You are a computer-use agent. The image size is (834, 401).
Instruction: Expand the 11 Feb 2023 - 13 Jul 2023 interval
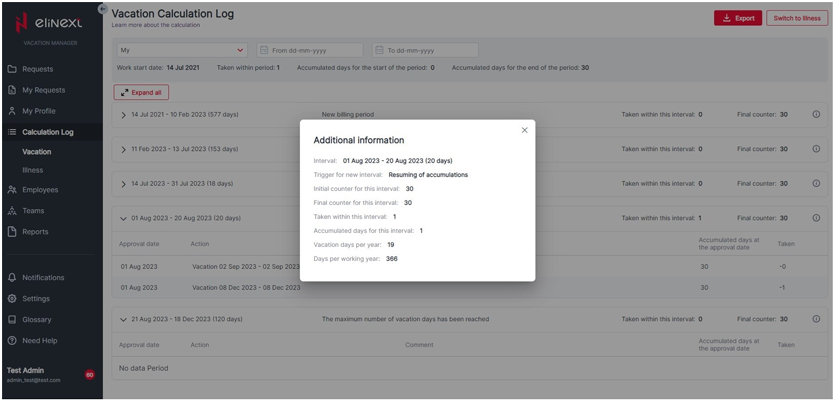(x=123, y=149)
